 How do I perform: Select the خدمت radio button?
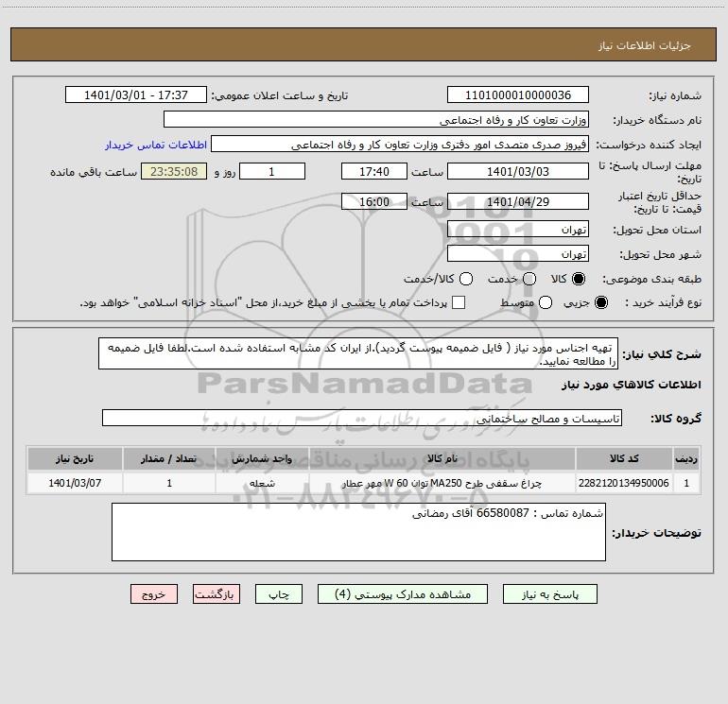pyautogui.click(x=529, y=279)
